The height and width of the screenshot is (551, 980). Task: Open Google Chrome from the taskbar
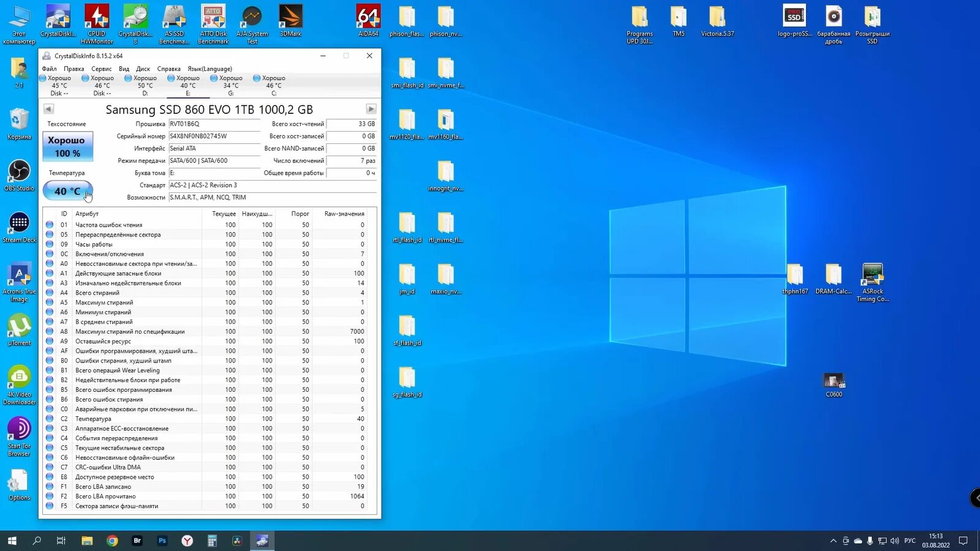(x=112, y=541)
